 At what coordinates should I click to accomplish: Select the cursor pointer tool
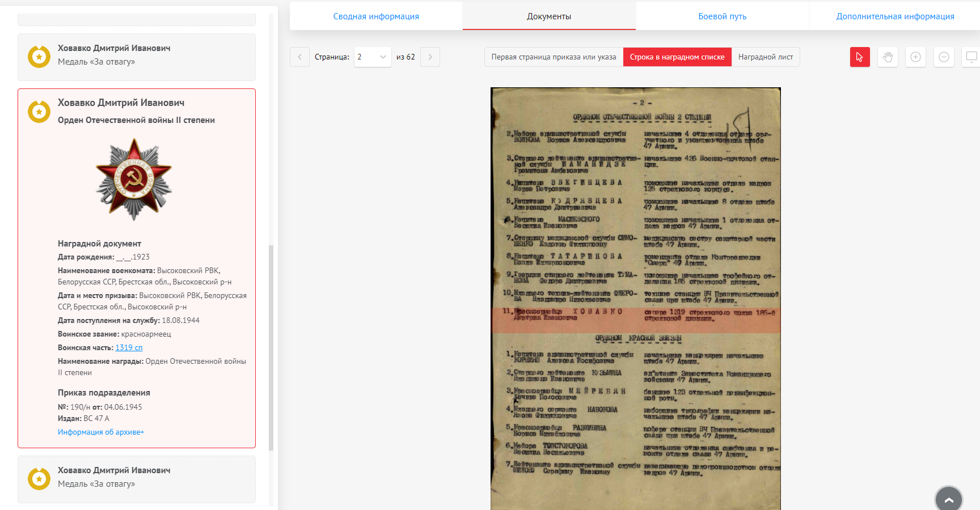pyautogui.click(x=859, y=57)
